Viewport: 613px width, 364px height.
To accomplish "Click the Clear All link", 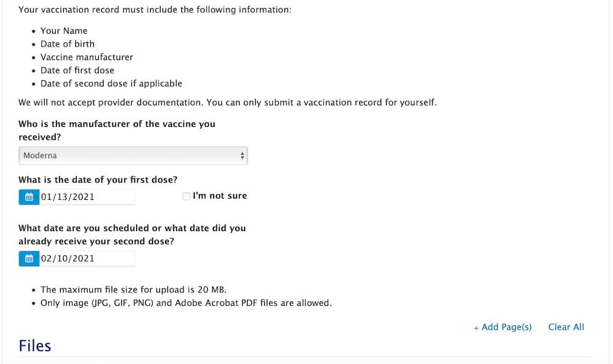I will 566,327.
